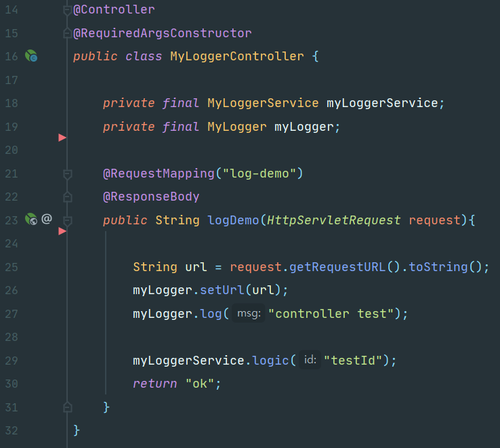
Task: Click the @ gutter icon beside logDemo
Action: point(47,219)
